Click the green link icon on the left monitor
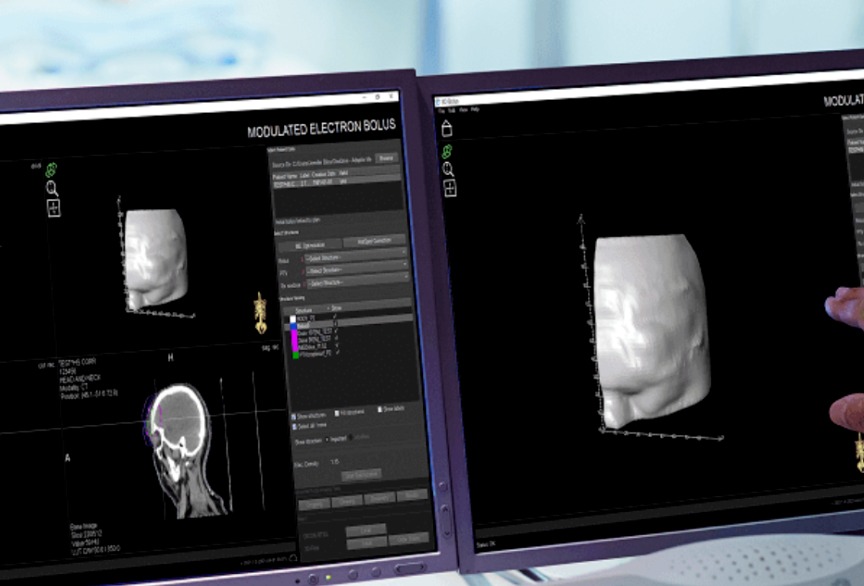Viewport: 864px width, 586px height. (51, 170)
